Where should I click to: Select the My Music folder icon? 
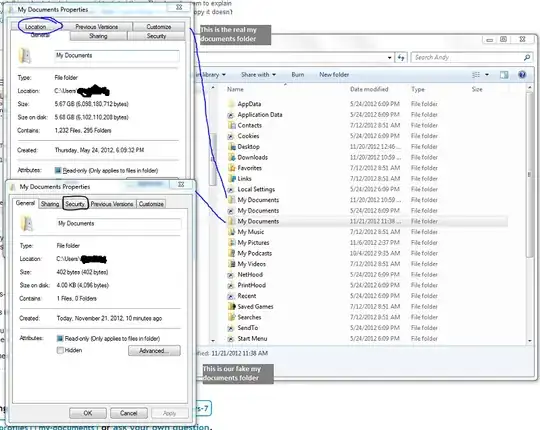231,232
